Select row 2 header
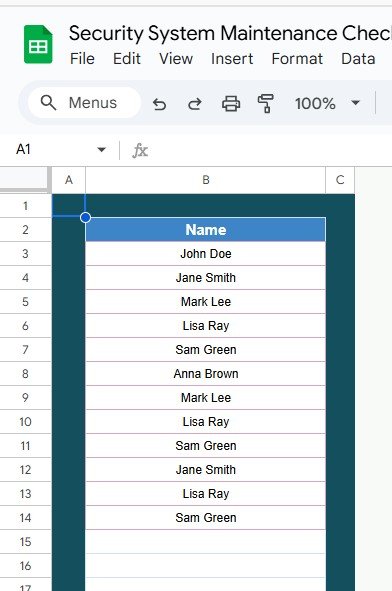This screenshot has height=591, width=392. pos(25,230)
